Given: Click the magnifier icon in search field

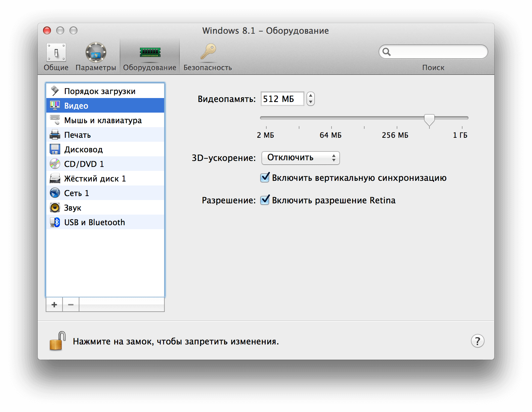Looking at the screenshot, I should (x=386, y=52).
